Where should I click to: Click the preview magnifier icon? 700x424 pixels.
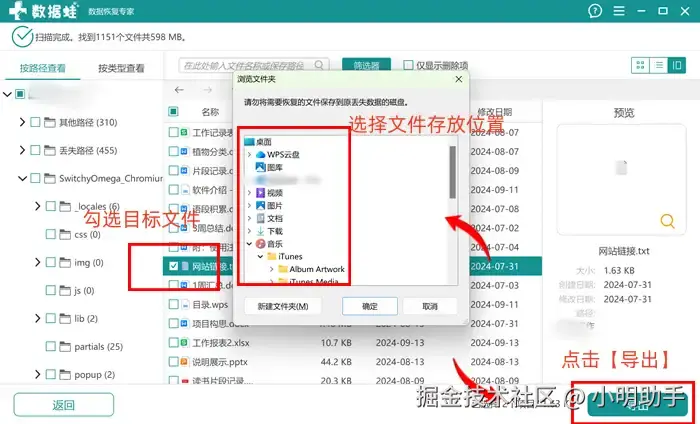(667, 220)
